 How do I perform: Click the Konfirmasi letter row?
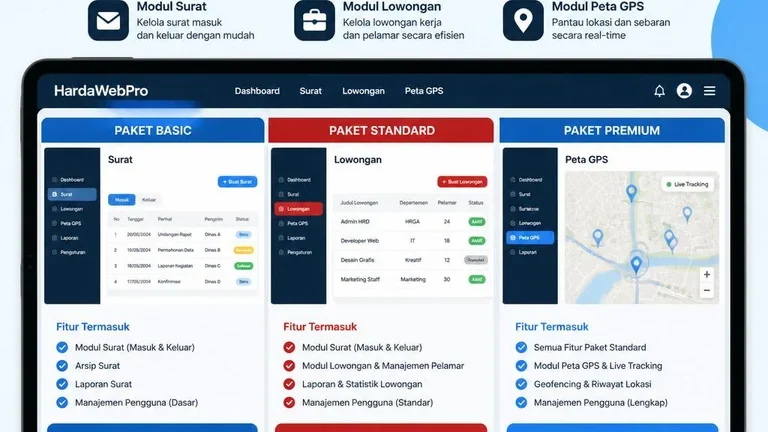coord(182,282)
